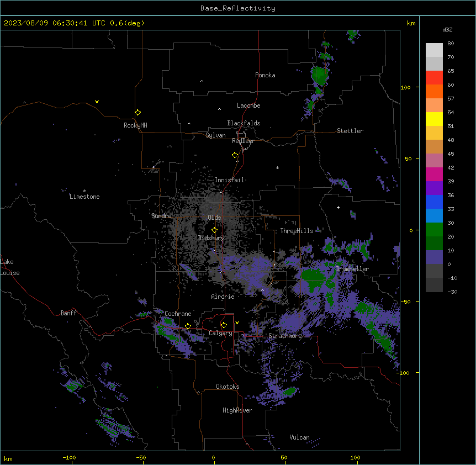The image size is (476, 465).
Task: Click the white asterisk east of Innisfail
Action: [x=277, y=167]
